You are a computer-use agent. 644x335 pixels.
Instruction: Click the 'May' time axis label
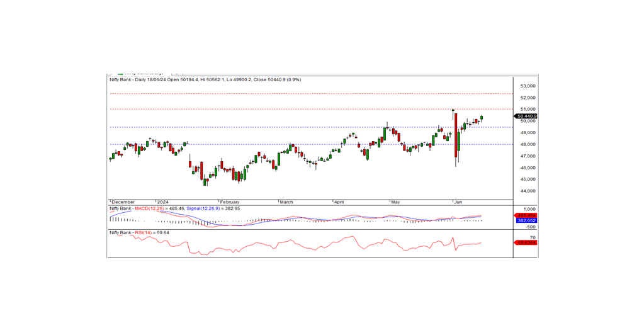tap(395, 202)
